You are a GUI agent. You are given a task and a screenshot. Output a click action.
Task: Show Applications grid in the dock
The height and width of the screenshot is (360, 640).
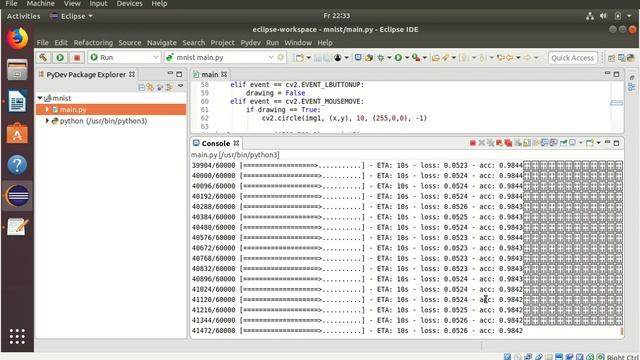pos(17,336)
